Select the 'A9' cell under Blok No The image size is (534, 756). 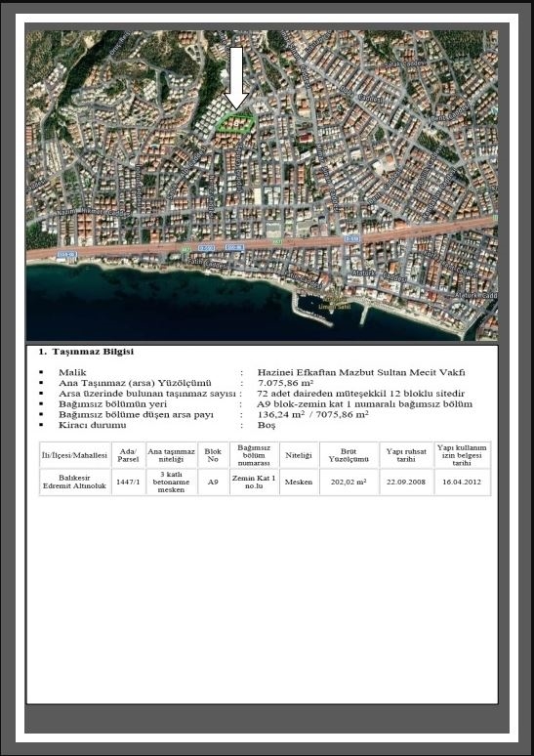tap(213, 482)
